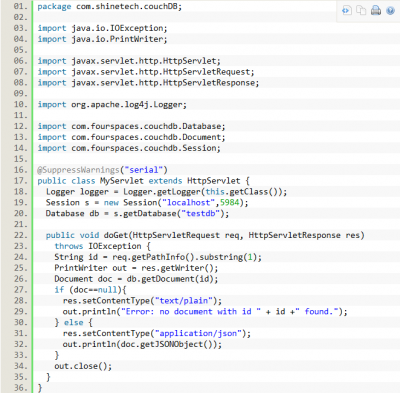Click line number 21.
Viewport: 400px width, 393px height.
(21, 225)
